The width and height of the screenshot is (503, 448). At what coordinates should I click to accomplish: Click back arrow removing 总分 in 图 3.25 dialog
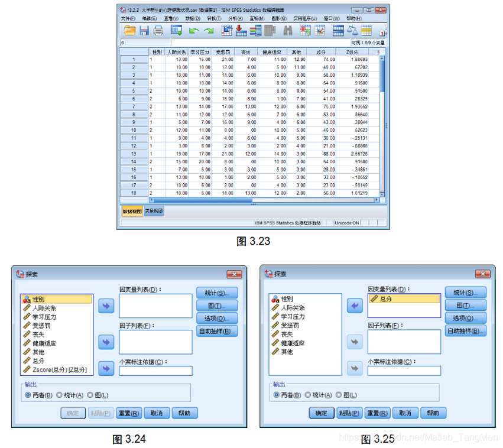point(355,306)
